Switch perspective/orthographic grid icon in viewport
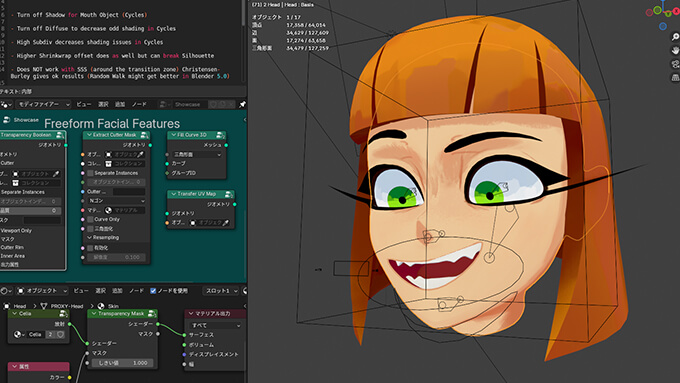 click(675, 78)
